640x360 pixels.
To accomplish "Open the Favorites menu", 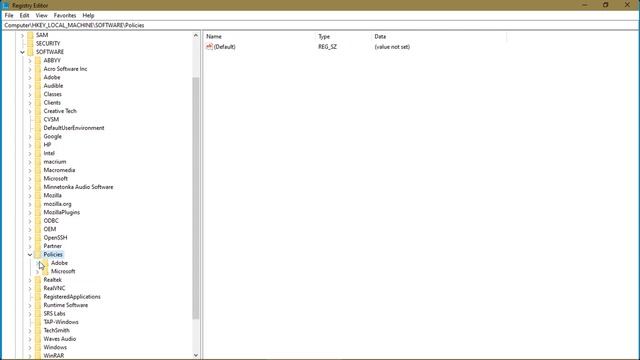I will pyautogui.click(x=65, y=16).
